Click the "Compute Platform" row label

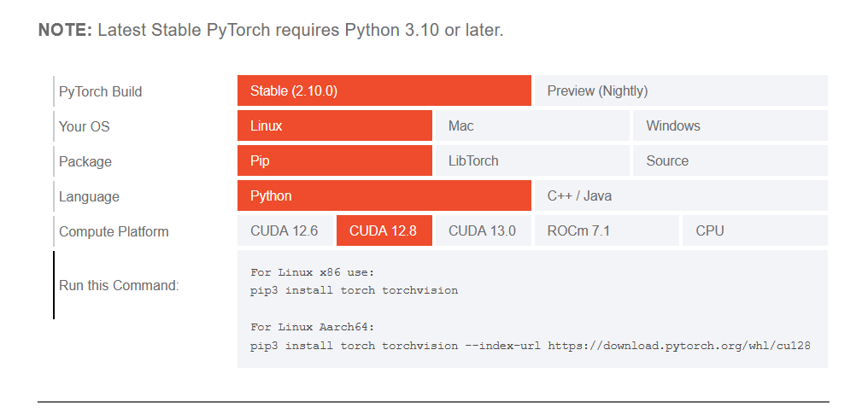[x=114, y=231]
